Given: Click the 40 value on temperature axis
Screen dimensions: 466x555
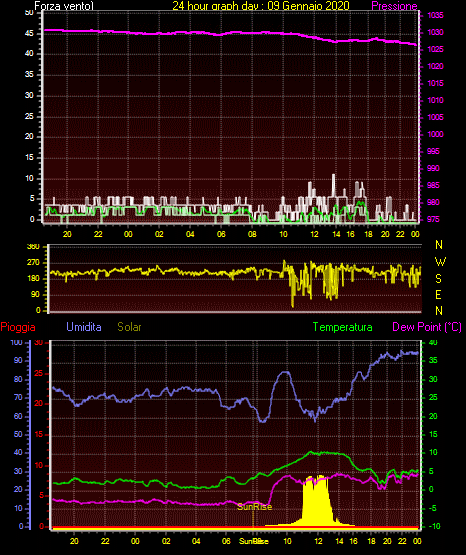Looking at the screenshot, I should [433, 342].
